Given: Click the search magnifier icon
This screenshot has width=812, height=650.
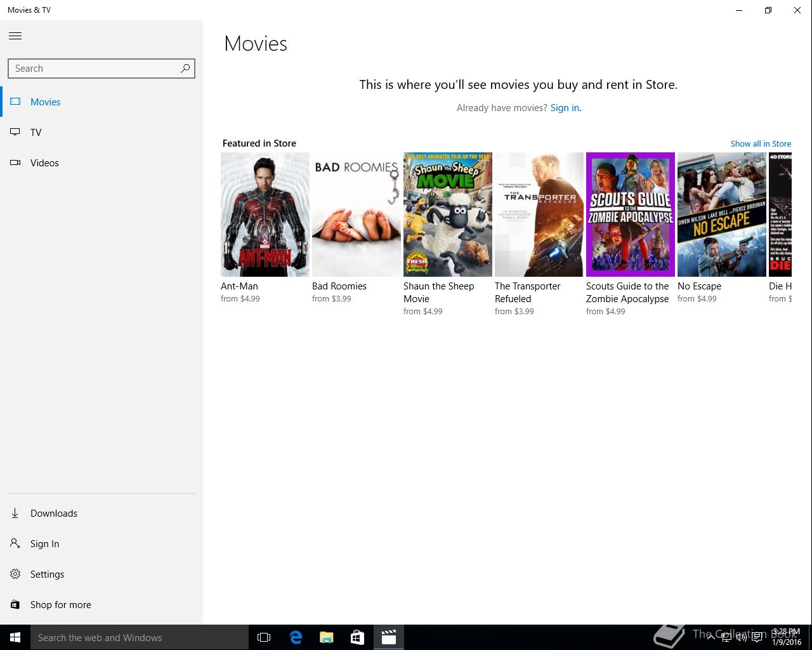Looking at the screenshot, I should 185,69.
